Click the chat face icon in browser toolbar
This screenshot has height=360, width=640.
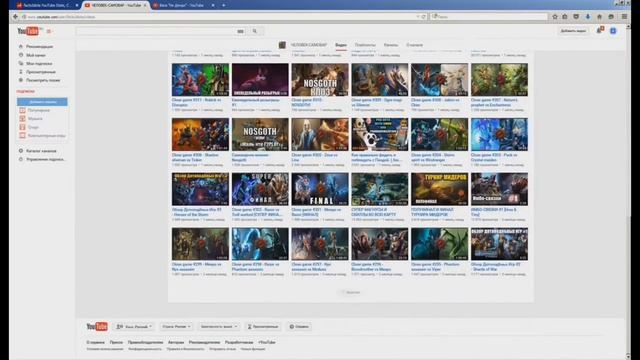(x=611, y=17)
